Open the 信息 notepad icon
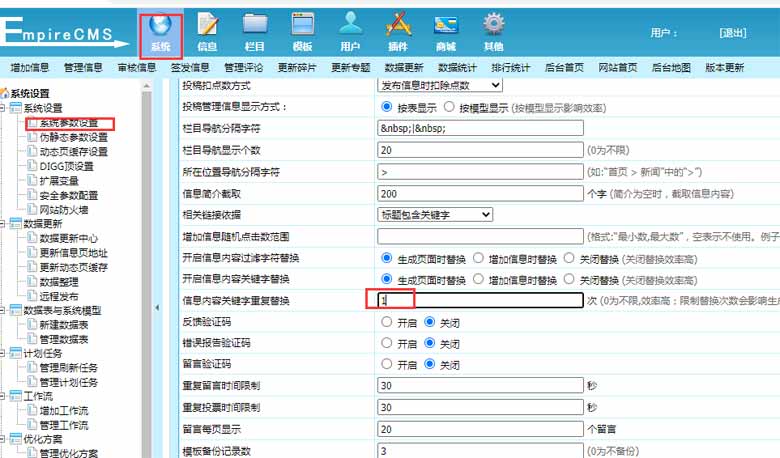The height and width of the screenshot is (458, 780). (207, 25)
